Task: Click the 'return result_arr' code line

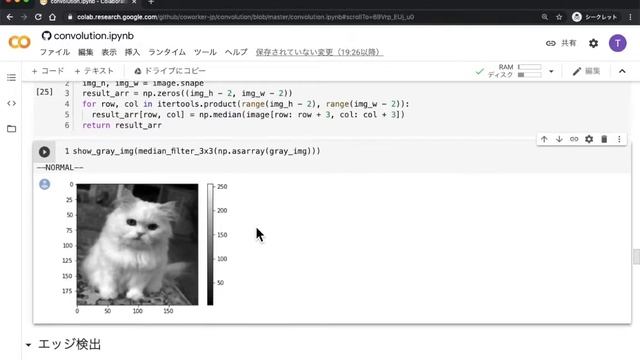Action: pos(122,125)
